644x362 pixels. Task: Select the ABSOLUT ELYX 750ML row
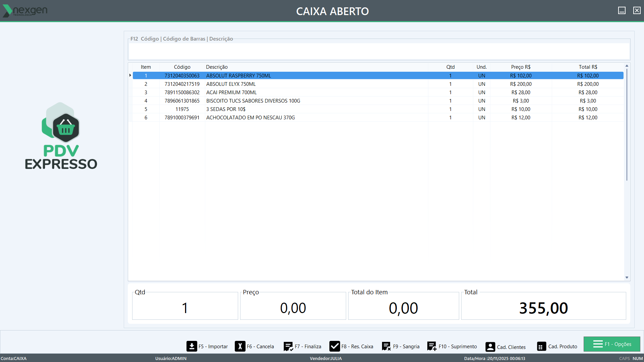click(231, 84)
